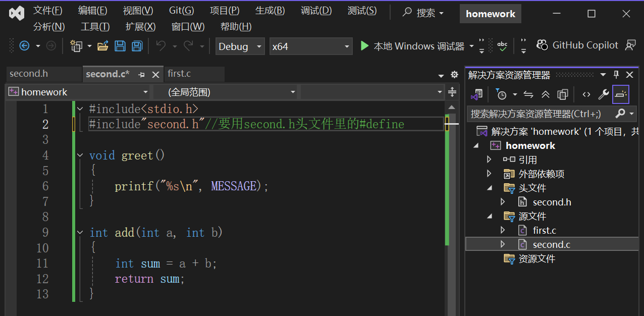Viewport: 644px width, 316px height.
Task: Navigate backward with the back arrow icon
Action: click(x=24, y=46)
